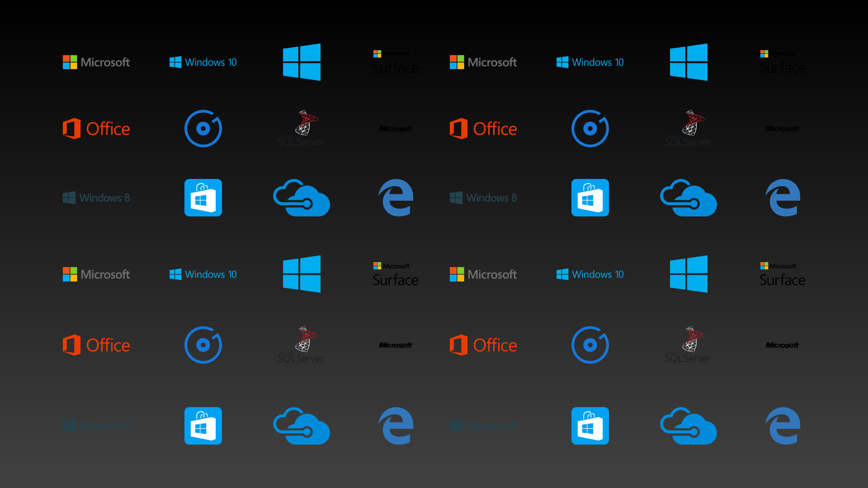Click the Office logo in the lower-right group
Viewport: 868px width, 488px height.
tap(483, 345)
